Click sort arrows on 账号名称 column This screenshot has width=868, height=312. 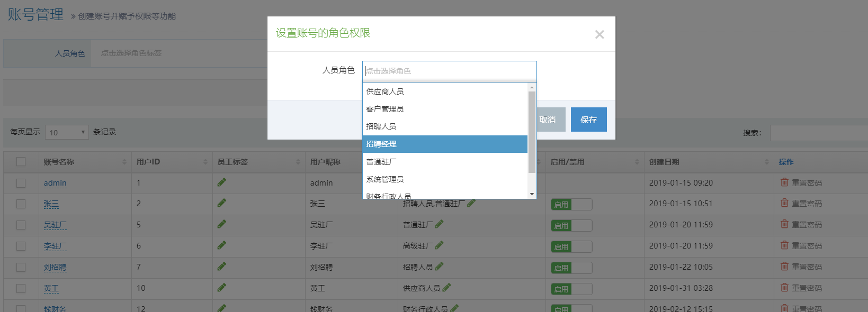(124, 162)
